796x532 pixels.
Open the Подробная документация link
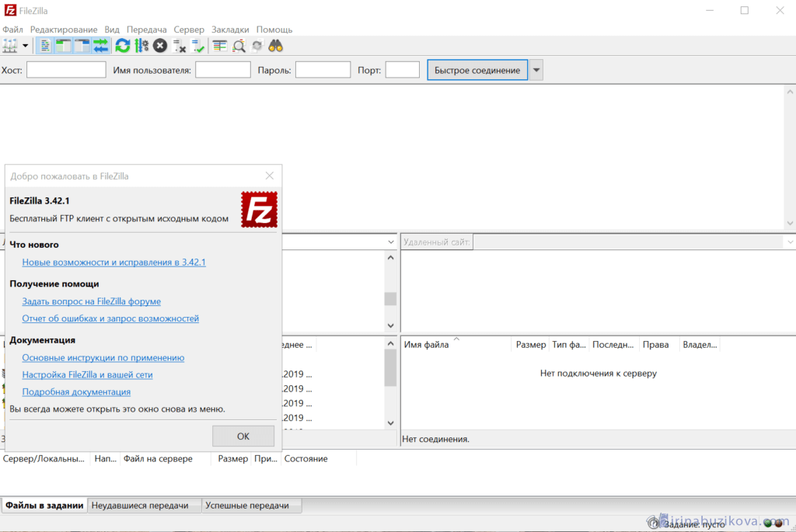(76, 392)
